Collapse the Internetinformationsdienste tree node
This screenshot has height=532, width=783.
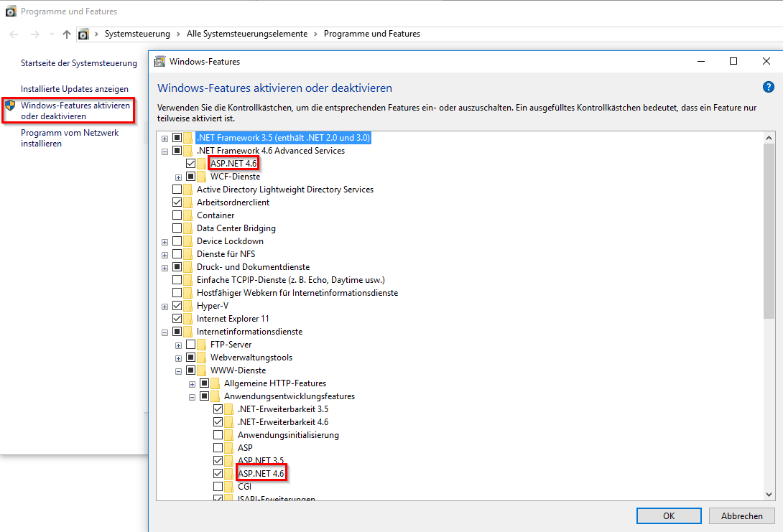coord(165,331)
